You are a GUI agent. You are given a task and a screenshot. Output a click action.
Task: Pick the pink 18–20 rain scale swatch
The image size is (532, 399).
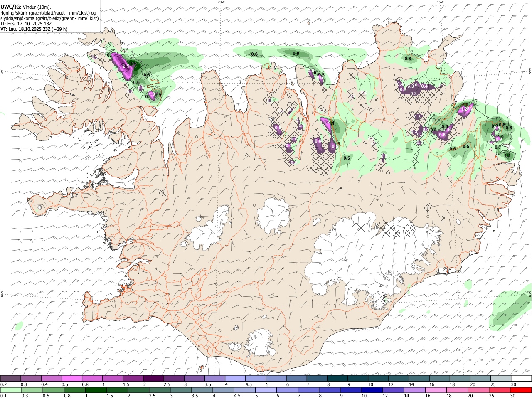pyautogui.click(x=457, y=390)
